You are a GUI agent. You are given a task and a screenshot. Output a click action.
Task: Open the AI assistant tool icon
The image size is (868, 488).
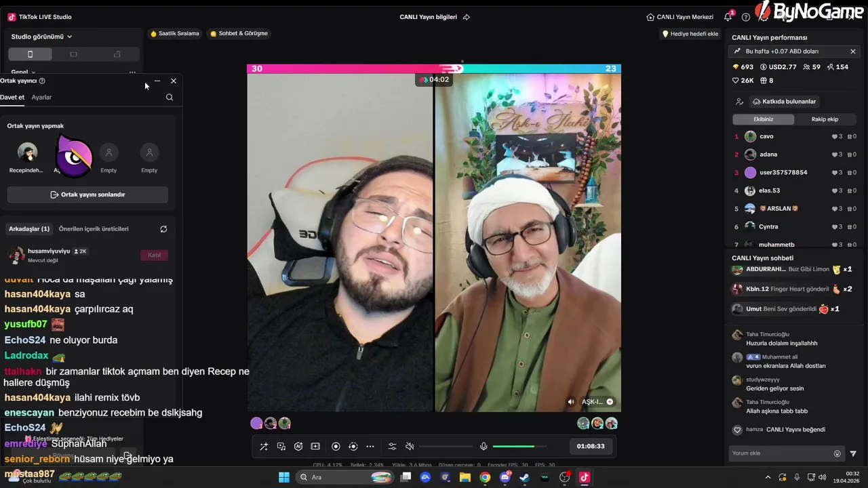tap(298, 446)
